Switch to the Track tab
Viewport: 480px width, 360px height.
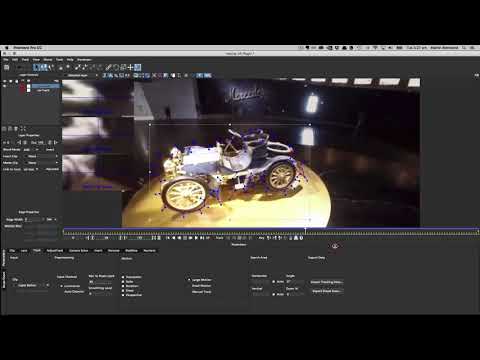click(x=37, y=250)
